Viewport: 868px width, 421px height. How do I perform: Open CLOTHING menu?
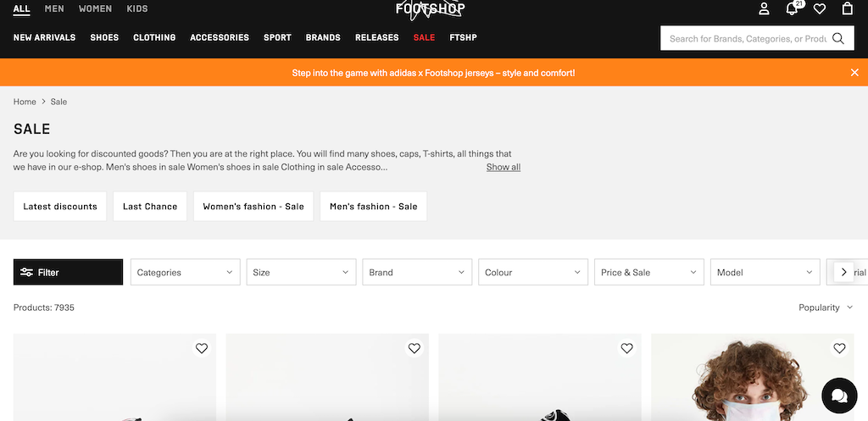click(154, 37)
